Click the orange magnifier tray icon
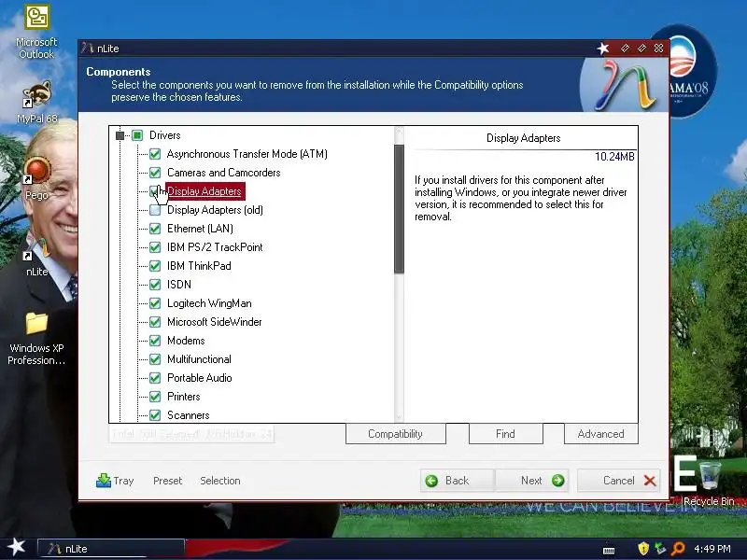Viewport: 747px width, 560px height. point(678,549)
